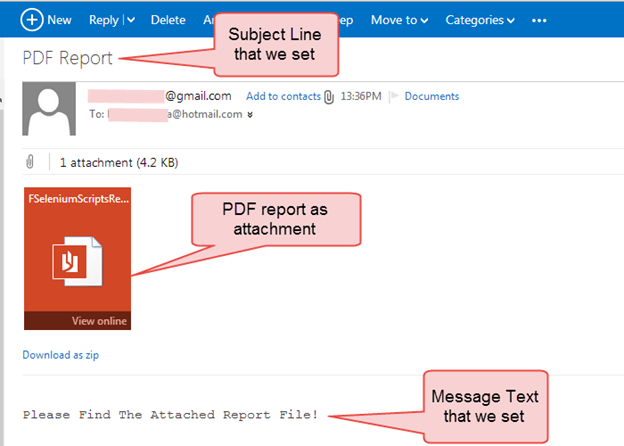Click the paperclip icon next to time
The width and height of the screenshot is (624, 446).
click(329, 97)
